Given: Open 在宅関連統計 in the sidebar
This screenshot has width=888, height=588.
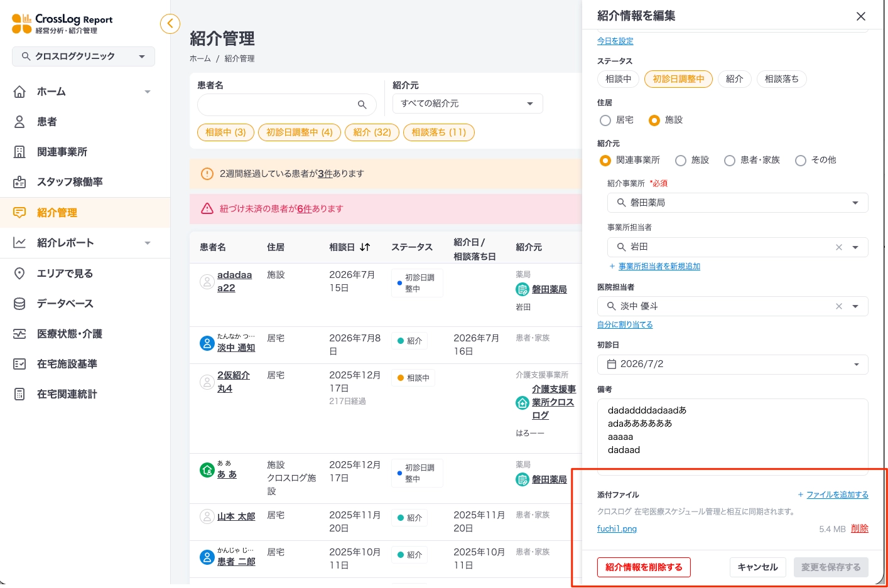Looking at the screenshot, I should pyautogui.click(x=67, y=394).
